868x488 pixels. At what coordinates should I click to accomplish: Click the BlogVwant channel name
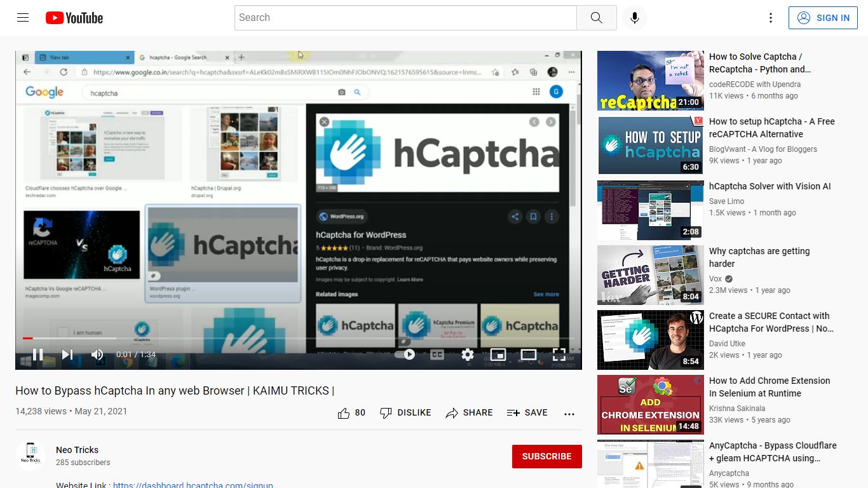coord(763,149)
